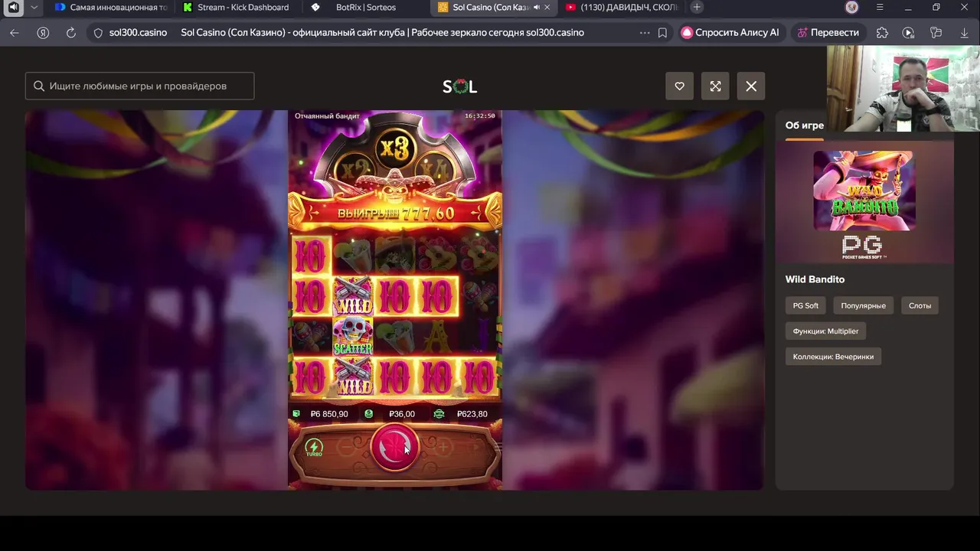Click the balance value ₽6 850,90
The width and height of the screenshot is (980, 551).
[329, 414]
